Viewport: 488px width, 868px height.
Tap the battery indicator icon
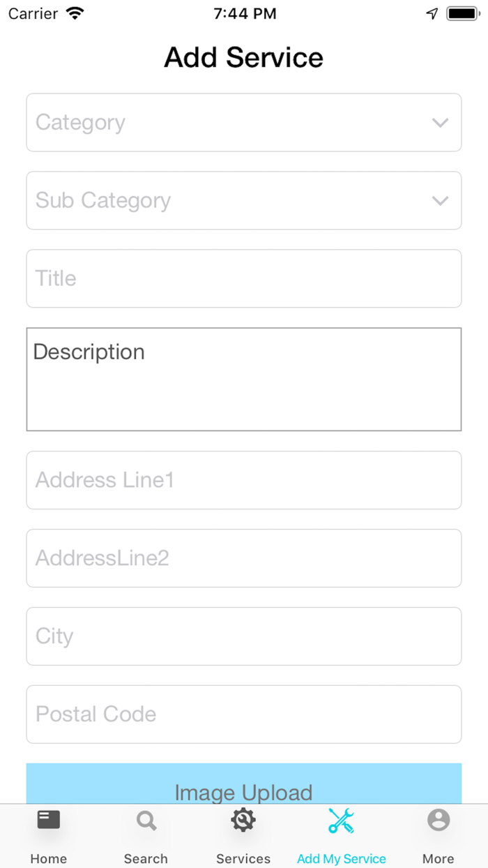point(462,13)
